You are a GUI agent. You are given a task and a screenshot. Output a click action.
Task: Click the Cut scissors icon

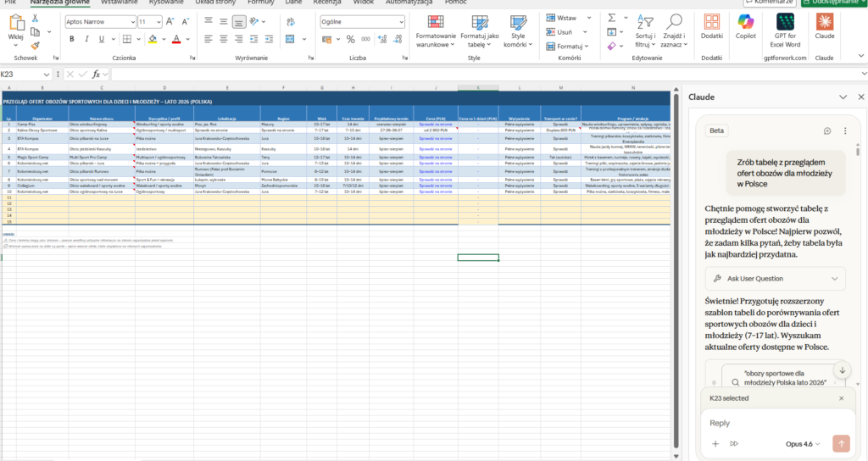click(35, 17)
